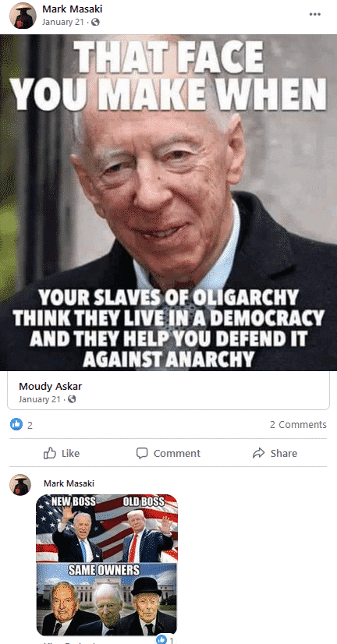This screenshot has width=337, height=644.
Task: Open the New Boss Old Boss comment image
Action: click(107, 564)
